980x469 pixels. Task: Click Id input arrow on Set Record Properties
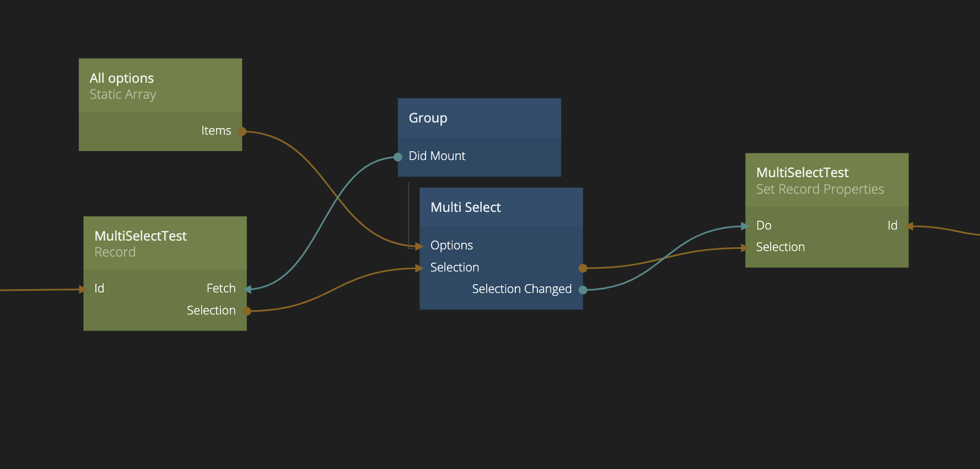pos(909,226)
